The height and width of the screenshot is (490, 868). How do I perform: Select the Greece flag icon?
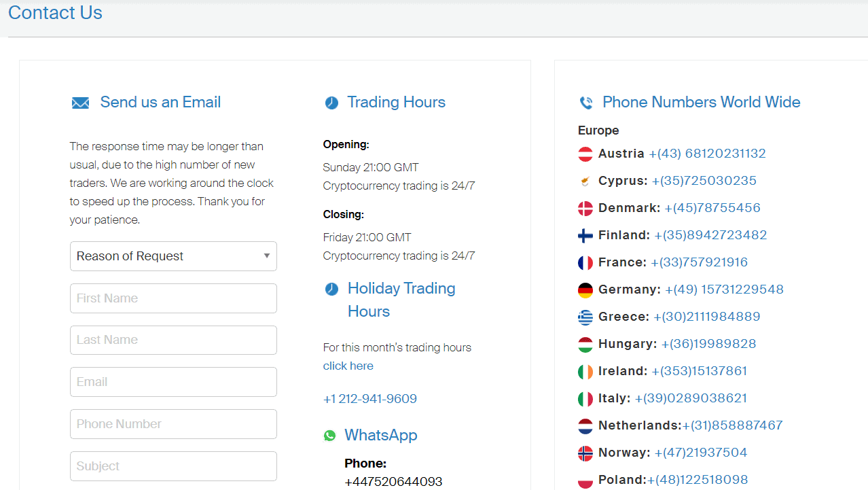[585, 317]
